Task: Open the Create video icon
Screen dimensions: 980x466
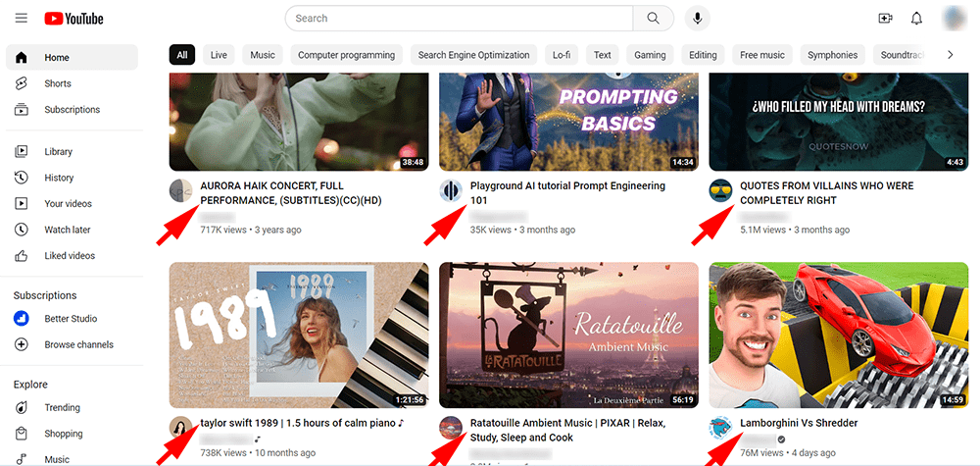Action: click(885, 18)
